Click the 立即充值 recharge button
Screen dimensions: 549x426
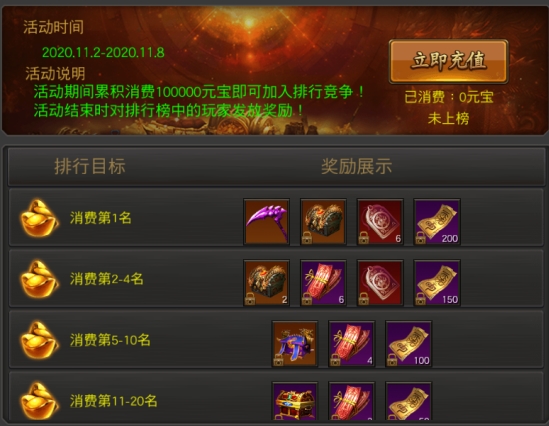click(x=448, y=61)
